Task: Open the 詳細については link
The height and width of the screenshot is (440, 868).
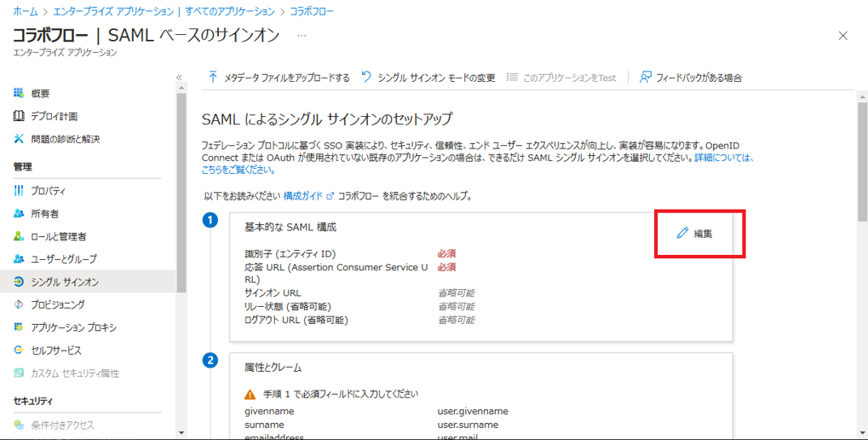Action: pos(724,158)
